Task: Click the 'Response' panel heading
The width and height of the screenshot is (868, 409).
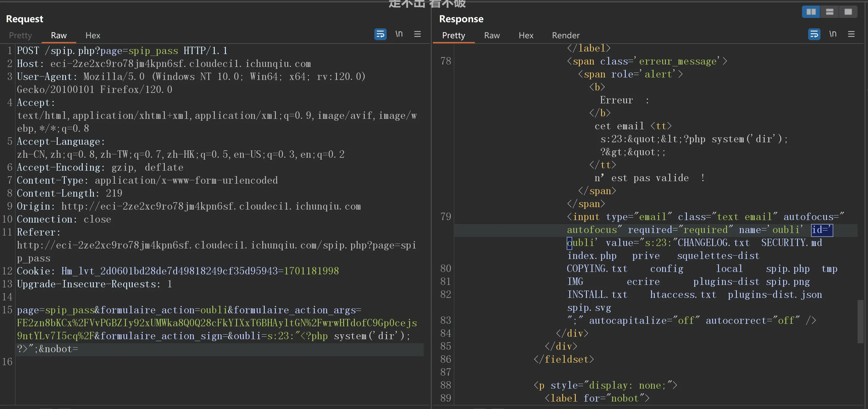Action: tap(461, 19)
